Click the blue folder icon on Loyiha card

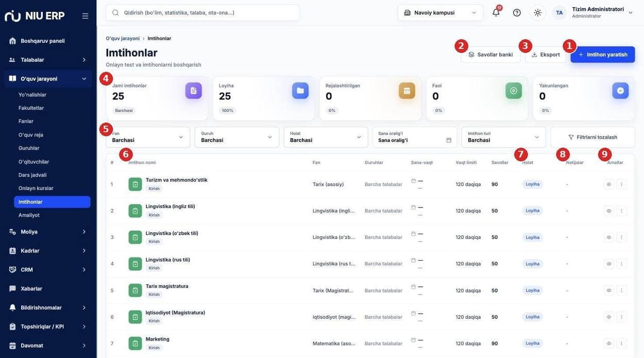(x=300, y=91)
